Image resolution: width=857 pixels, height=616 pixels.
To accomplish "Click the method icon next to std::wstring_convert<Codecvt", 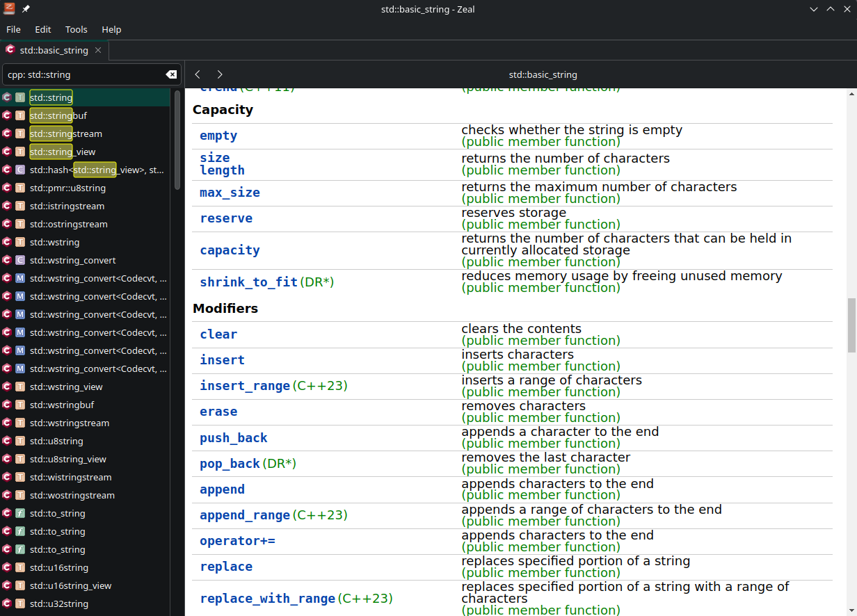I will point(20,278).
